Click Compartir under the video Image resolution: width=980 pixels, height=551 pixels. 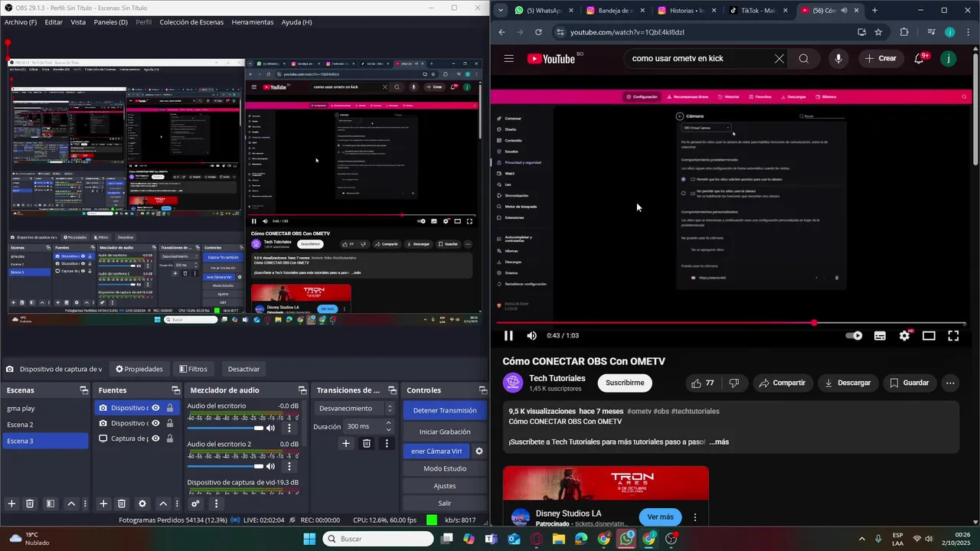point(782,383)
